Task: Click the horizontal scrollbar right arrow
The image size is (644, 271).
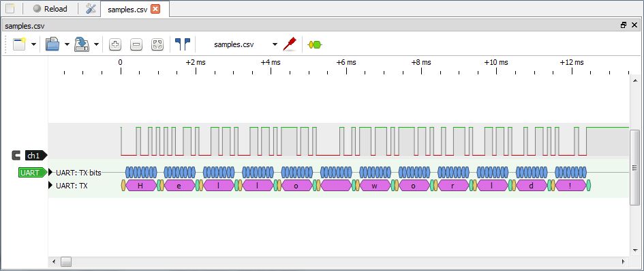Action: (624, 261)
